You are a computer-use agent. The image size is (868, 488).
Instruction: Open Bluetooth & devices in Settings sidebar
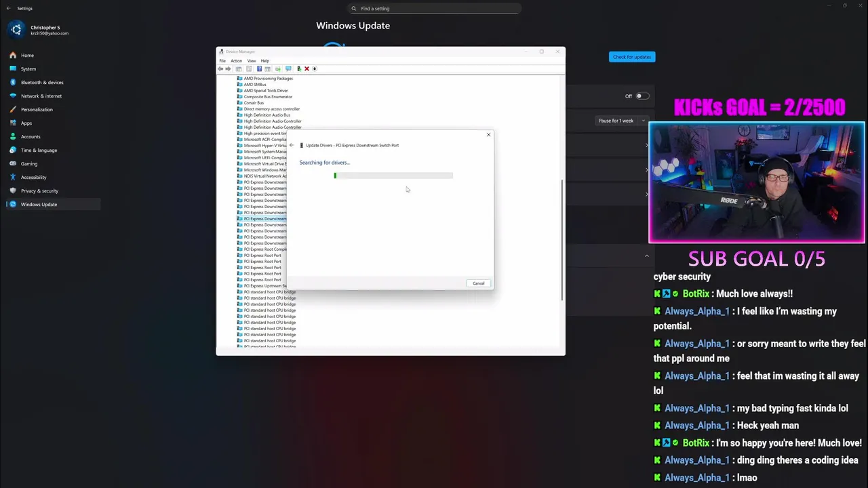[x=54, y=82]
